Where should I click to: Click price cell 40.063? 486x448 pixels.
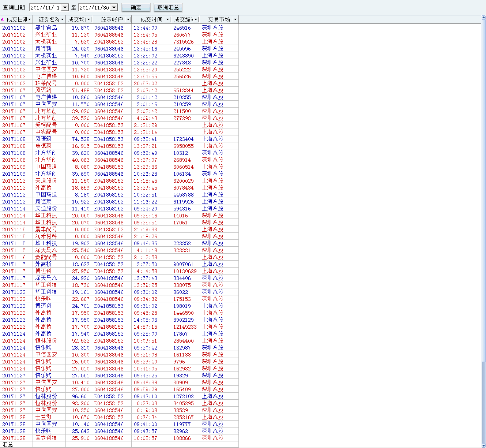[80, 160]
